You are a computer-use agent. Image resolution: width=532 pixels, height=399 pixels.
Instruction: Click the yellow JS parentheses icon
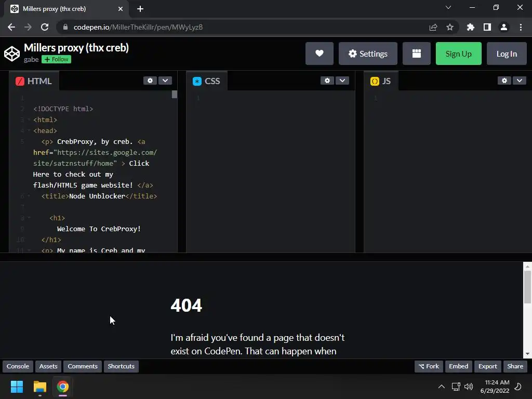pyautogui.click(x=375, y=81)
